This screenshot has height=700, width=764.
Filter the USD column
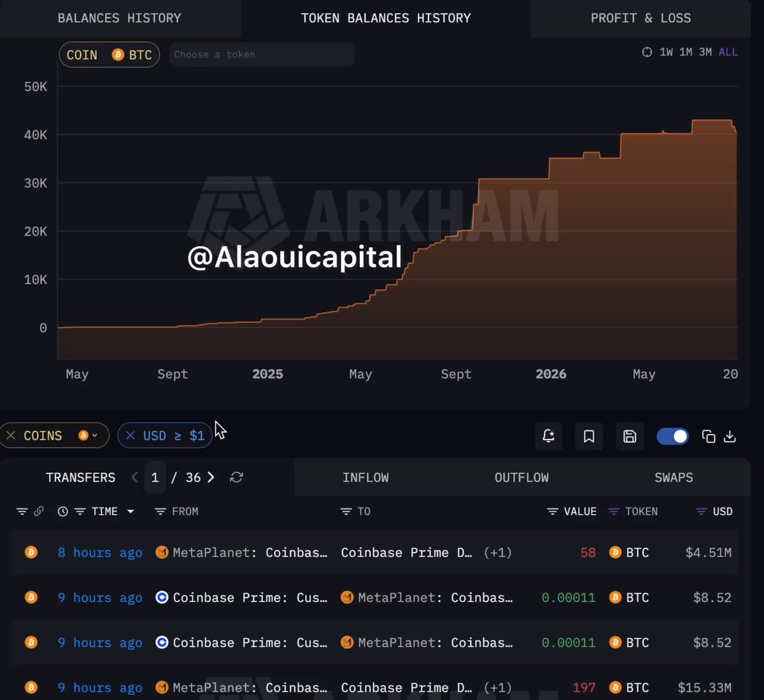pos(701,512)
